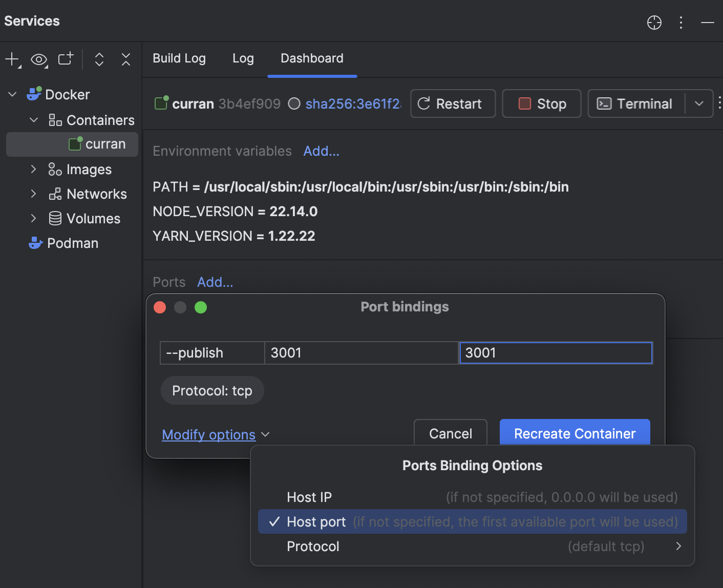This screenshot has width=723, height=588.
Task: Click the three-dot options menu icon
Action: coord(681,23)
